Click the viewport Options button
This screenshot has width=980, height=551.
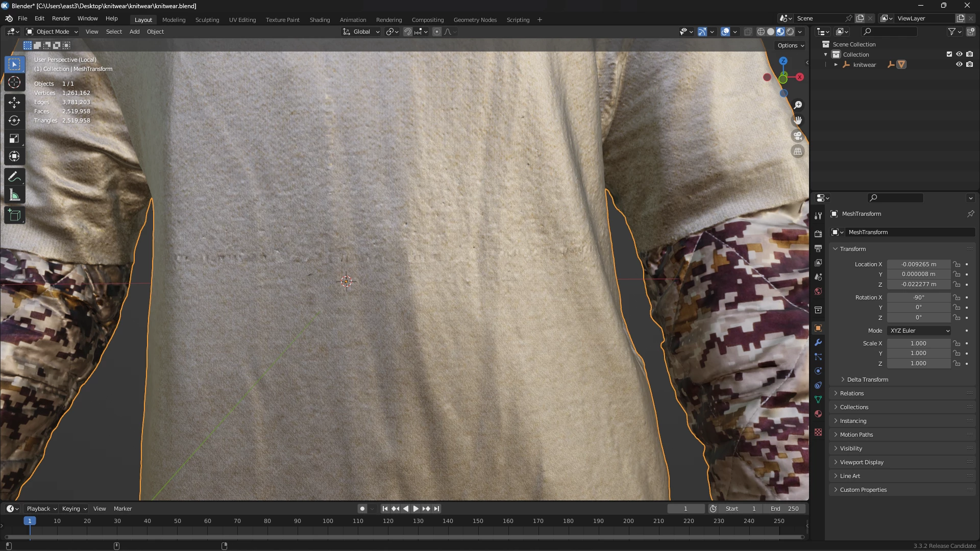(790, 45)
